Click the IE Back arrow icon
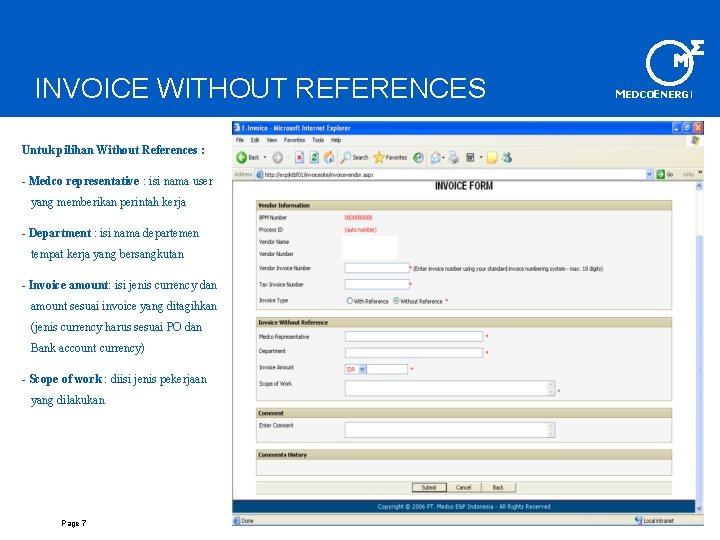Screen dimensions: 720x540 pyautogui.click(x=242, y=158)
